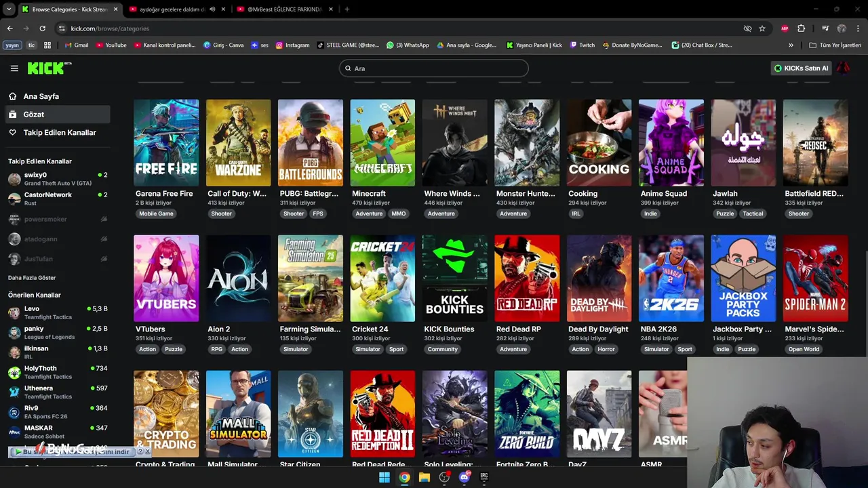The width and height of the screenshot is (868, 488).
Task: Open KICK Bounties category thumbnail
Action: click(454, 279)
